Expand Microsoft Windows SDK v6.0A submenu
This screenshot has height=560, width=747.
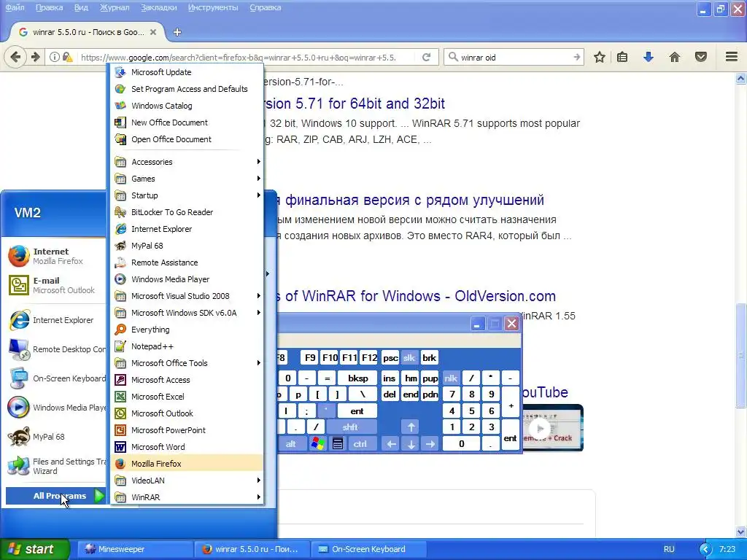[187, 313]
